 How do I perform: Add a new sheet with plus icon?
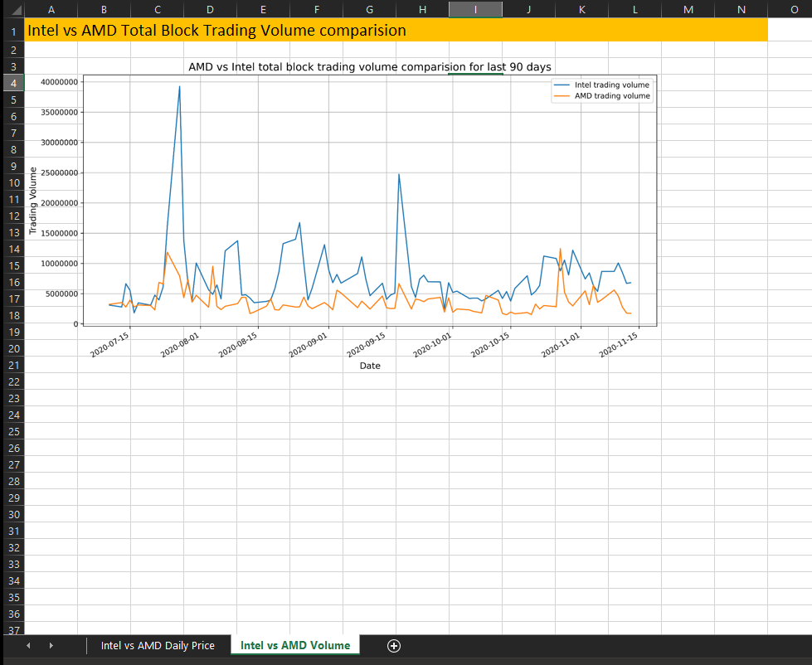(x=394, y=645)
